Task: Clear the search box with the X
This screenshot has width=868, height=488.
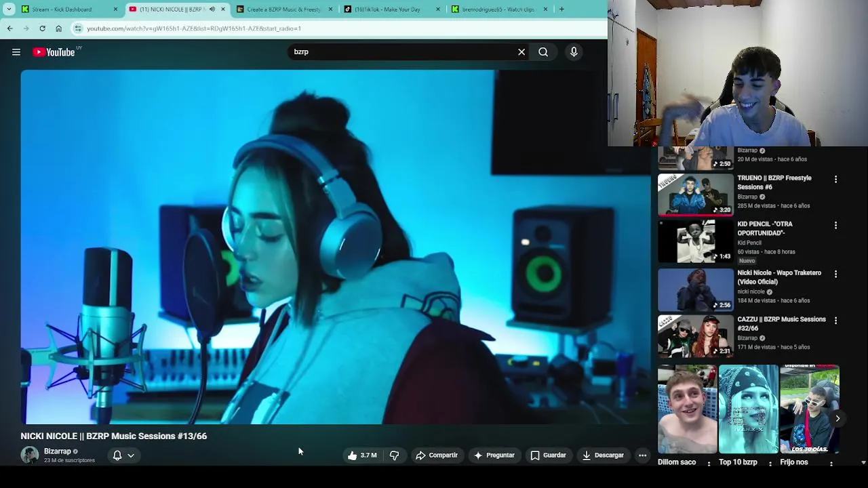Action: pyautogui.click(x=521, y=52)
